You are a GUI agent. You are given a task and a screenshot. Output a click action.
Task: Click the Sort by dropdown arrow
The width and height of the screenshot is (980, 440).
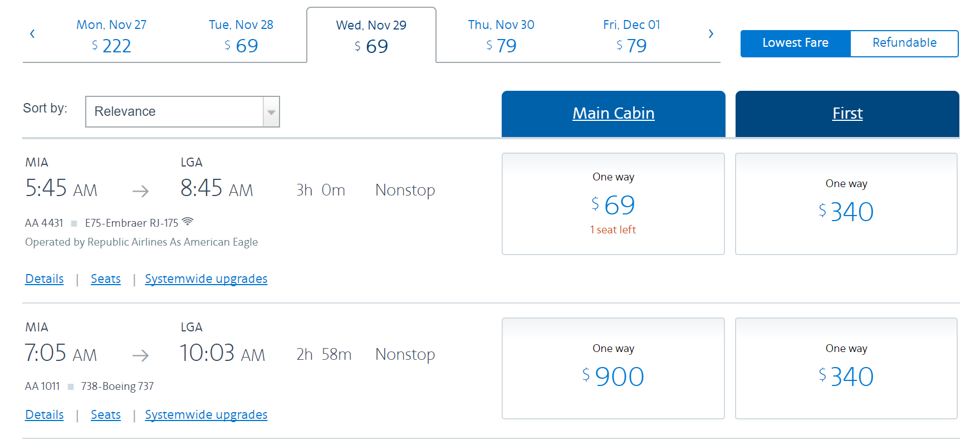271,112
